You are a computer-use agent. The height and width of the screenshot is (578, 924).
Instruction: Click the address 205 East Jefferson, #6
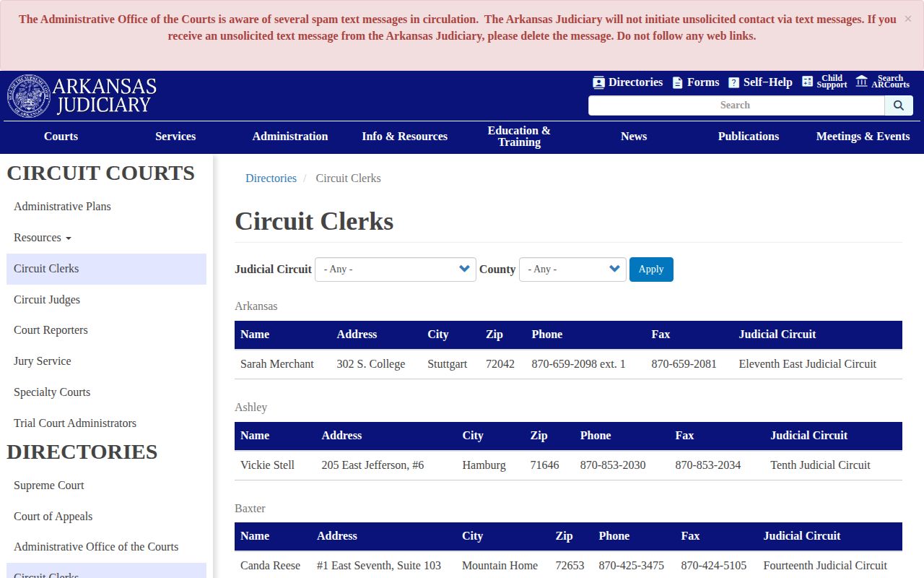click(x=372, y=465)
